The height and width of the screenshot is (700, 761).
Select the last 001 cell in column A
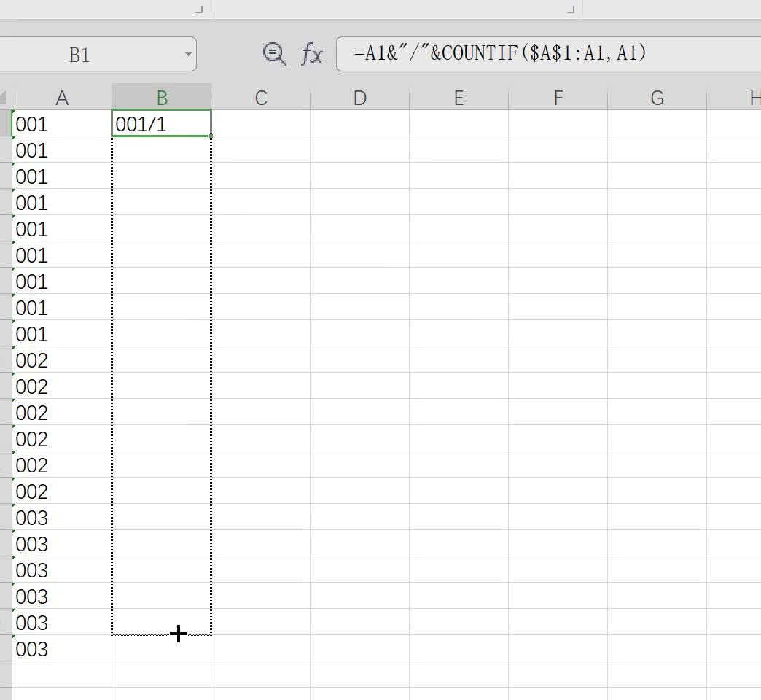click(62, 333)
